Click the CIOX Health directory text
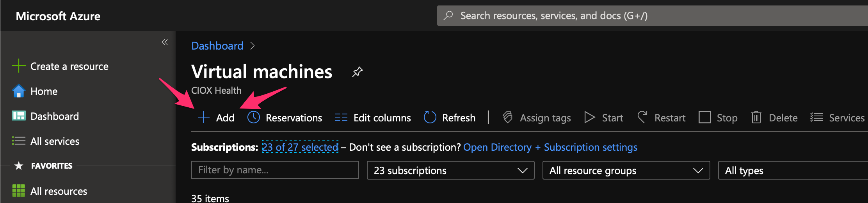 coord(216,91)
